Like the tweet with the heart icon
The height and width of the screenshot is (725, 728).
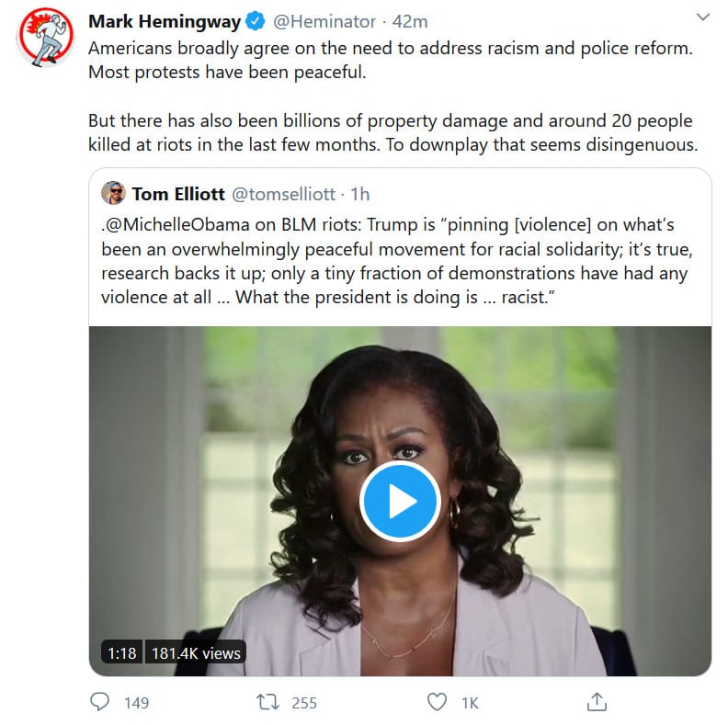point(438,702)
